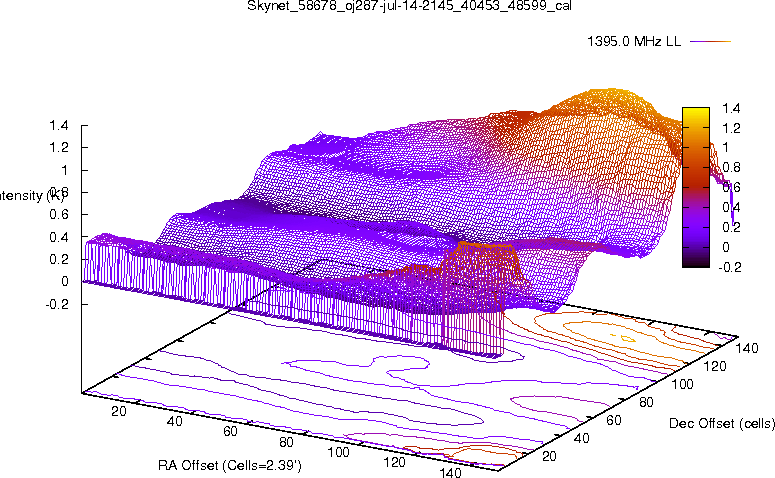Click the 0.6 label on the color bar
The image size is (775, 478).
click(731, 187)
